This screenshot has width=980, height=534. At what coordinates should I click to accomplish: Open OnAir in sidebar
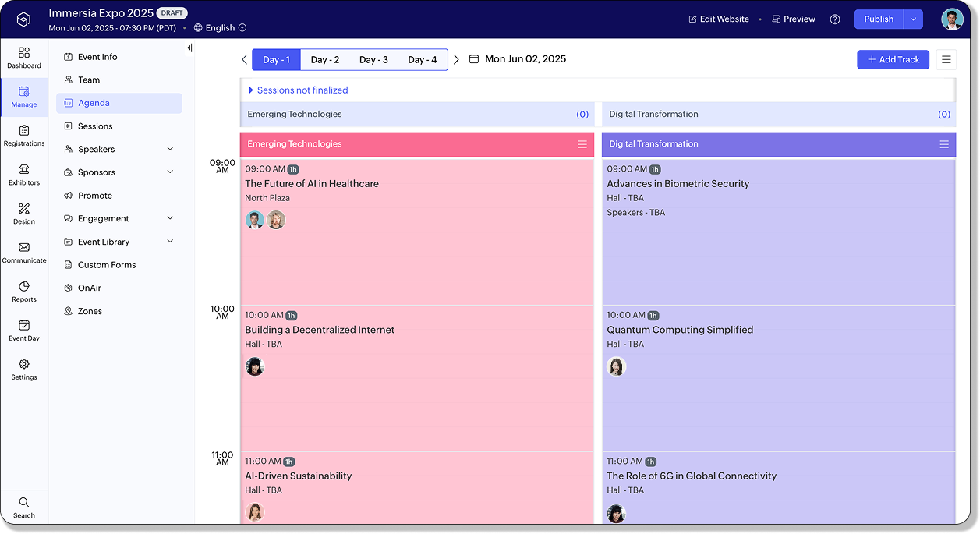[x=119, y=288]
